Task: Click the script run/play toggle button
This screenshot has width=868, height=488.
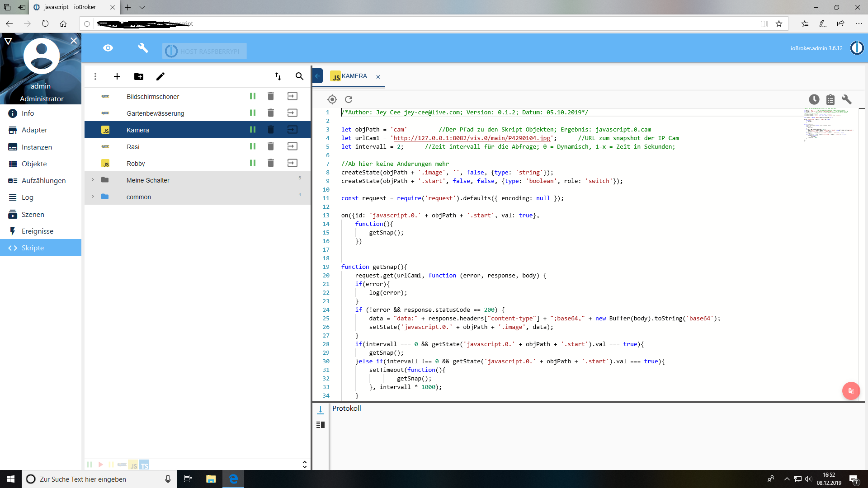Action: pyautogui.click(x=252, y=130)
